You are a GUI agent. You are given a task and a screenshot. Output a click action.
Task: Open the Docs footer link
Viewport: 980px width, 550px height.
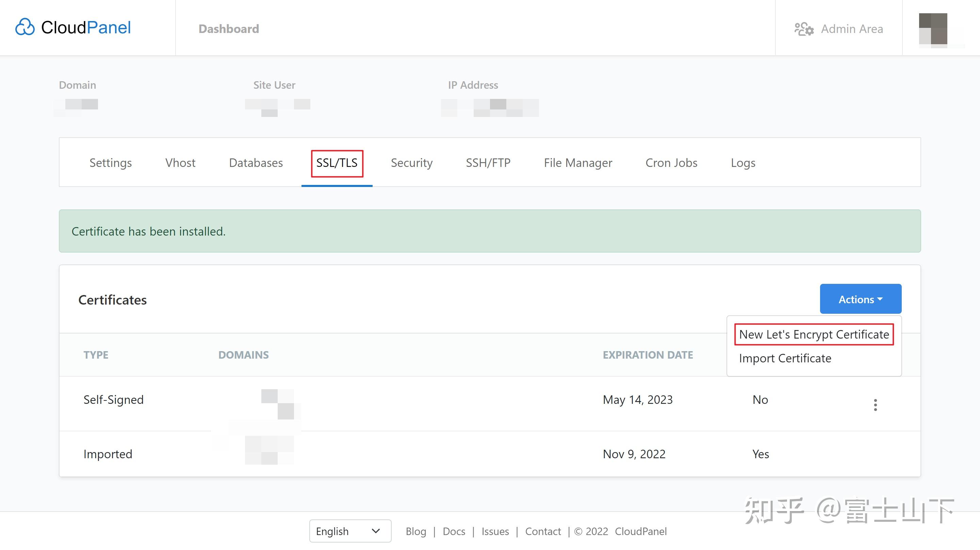[x=454, y=531]
